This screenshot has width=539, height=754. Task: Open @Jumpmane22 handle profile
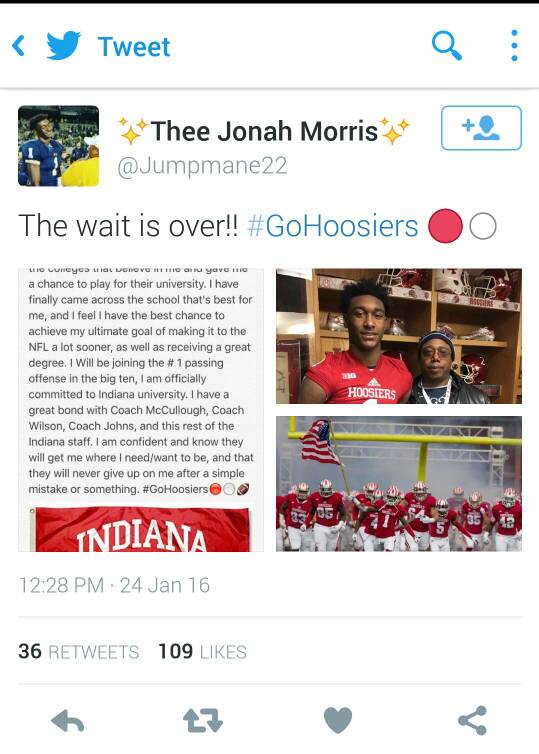(x=202, y=166)
